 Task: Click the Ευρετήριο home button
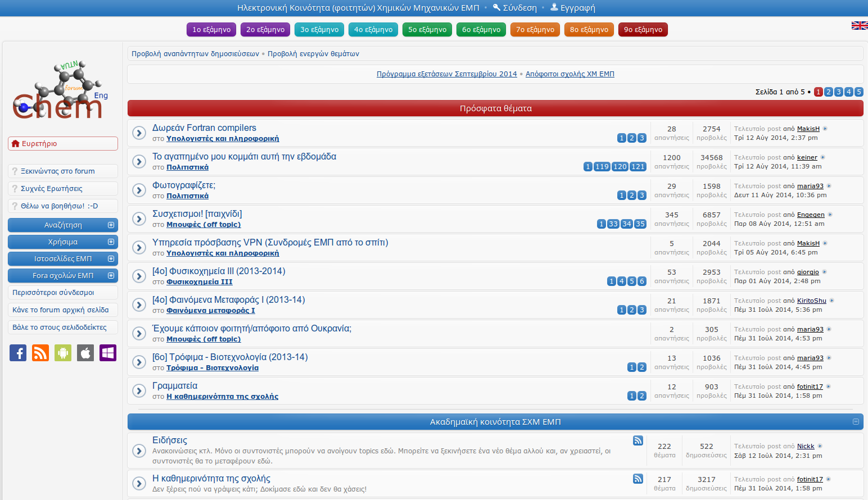(x=63, y=143)
